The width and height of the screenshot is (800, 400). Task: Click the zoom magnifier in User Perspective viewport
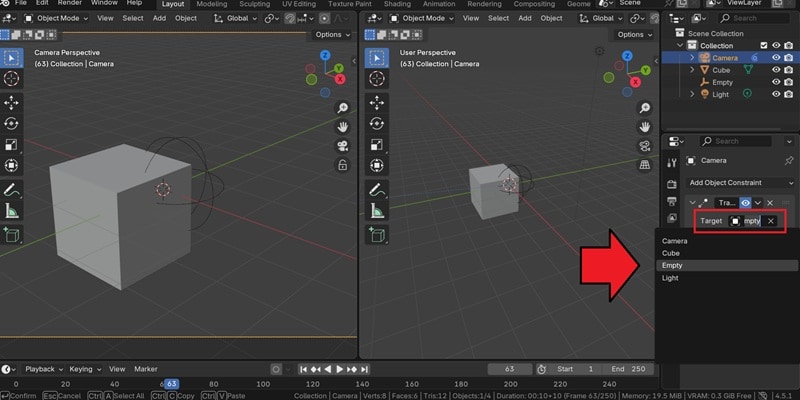point(645,108)
